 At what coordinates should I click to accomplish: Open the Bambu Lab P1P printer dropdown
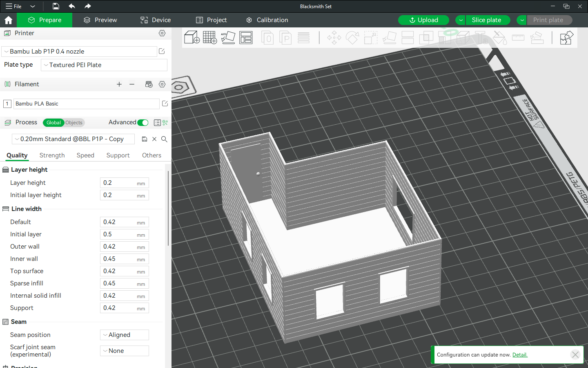pos(79,52)
